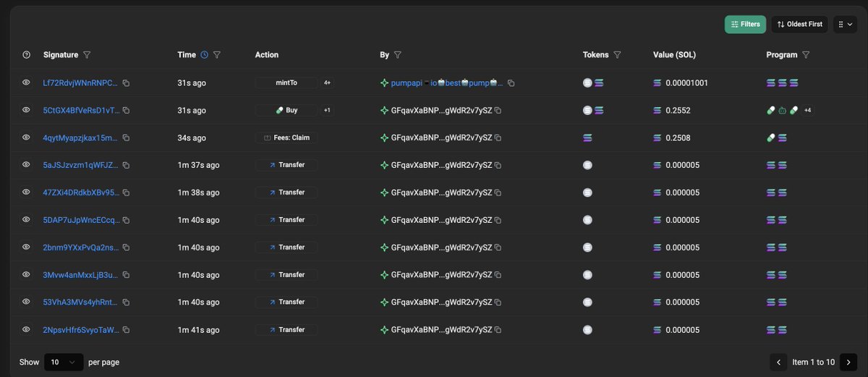Open the rows per page dropdown
Image resolution: width=868 pixels, height=377 pixels.
(x=64, y=362)
